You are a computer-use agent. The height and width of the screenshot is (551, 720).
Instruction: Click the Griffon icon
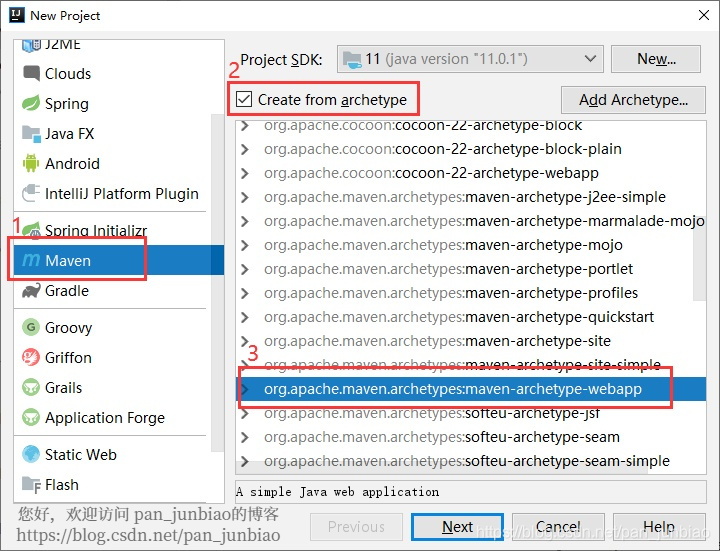[x=31, y=357]
